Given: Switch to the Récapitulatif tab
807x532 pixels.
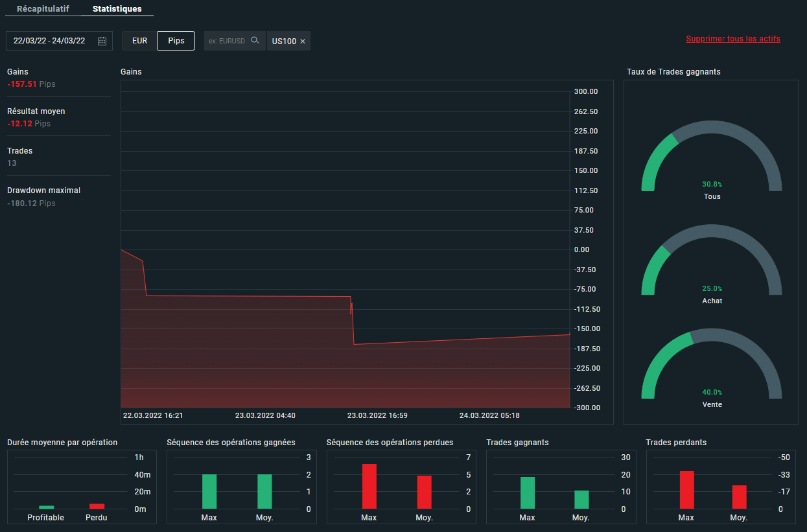Looking at the screenshot, I should [x=43, y=9].
